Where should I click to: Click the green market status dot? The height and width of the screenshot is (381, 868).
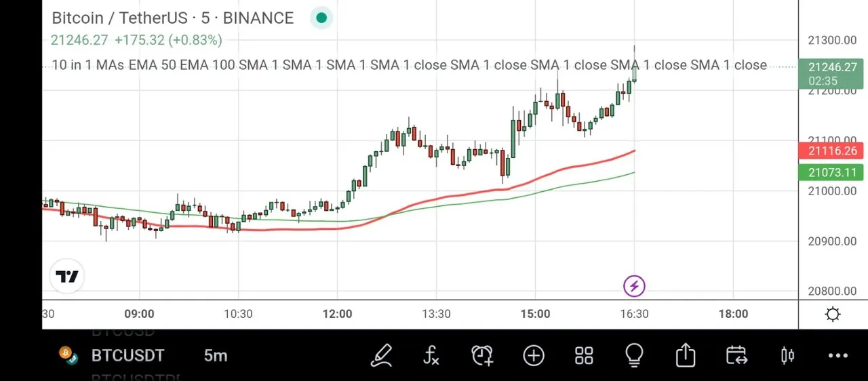[x=321, y=18]
